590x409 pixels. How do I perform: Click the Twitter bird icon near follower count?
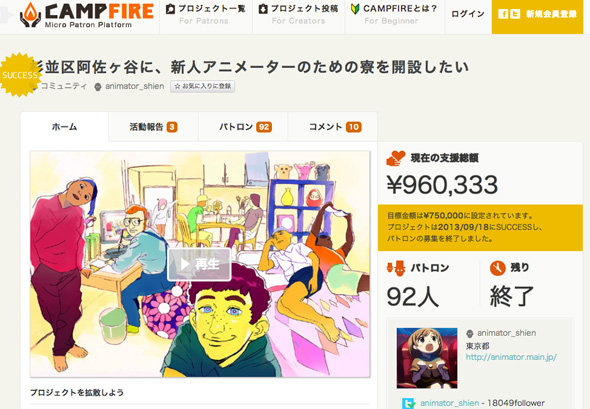pos(408,403)
